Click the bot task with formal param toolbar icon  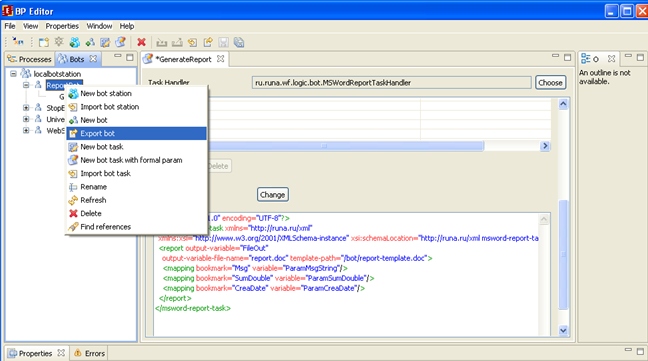coord(121,42)
